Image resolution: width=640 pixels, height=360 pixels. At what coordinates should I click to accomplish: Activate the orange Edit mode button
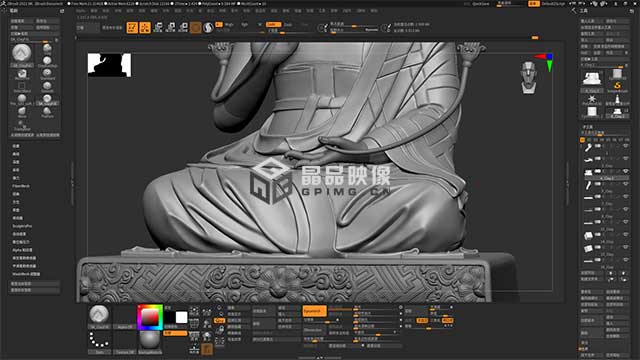point(132,27)
